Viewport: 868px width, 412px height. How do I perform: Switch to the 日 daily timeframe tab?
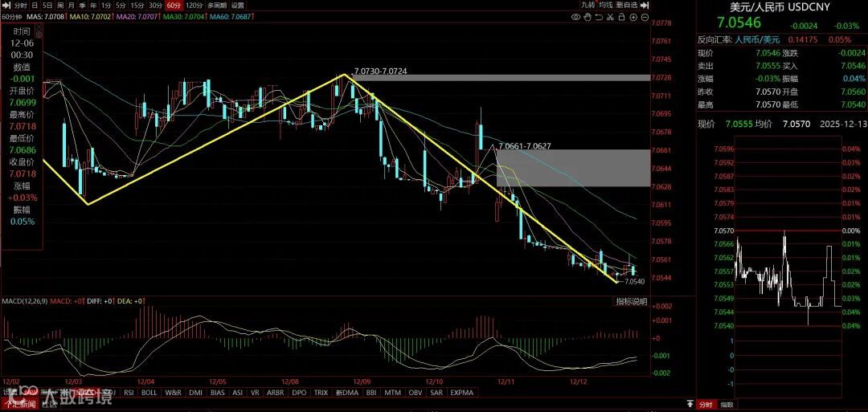[x=35, y=6]
